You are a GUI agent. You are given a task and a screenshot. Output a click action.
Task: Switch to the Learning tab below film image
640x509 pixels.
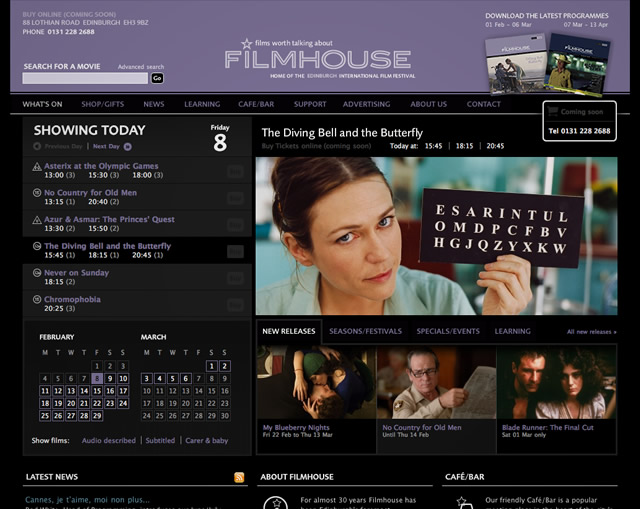point(513,331)
